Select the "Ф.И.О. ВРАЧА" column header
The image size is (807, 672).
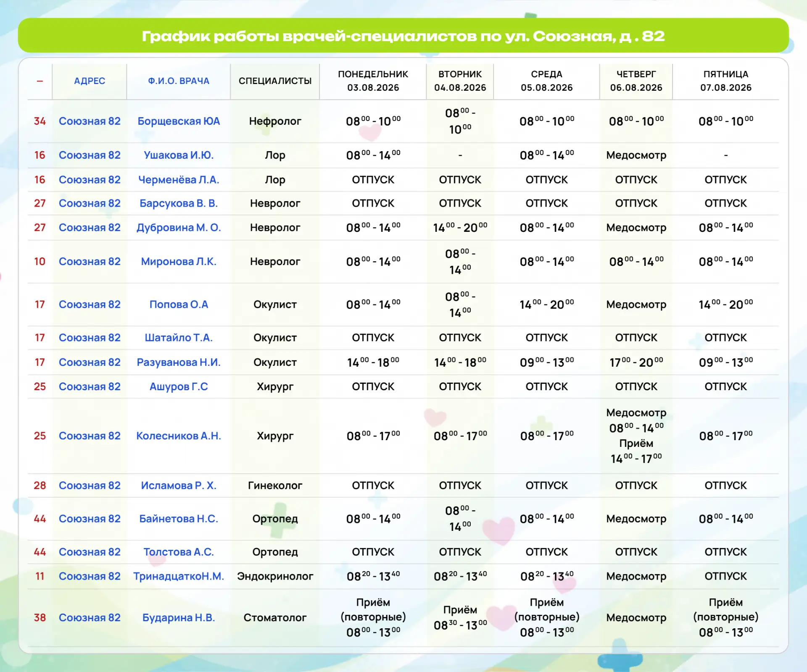(179, 81)
